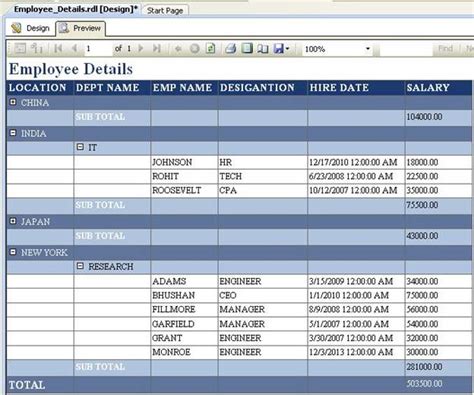Click the Next page arrow
474x395 pixels.
(x=141, y=49)
